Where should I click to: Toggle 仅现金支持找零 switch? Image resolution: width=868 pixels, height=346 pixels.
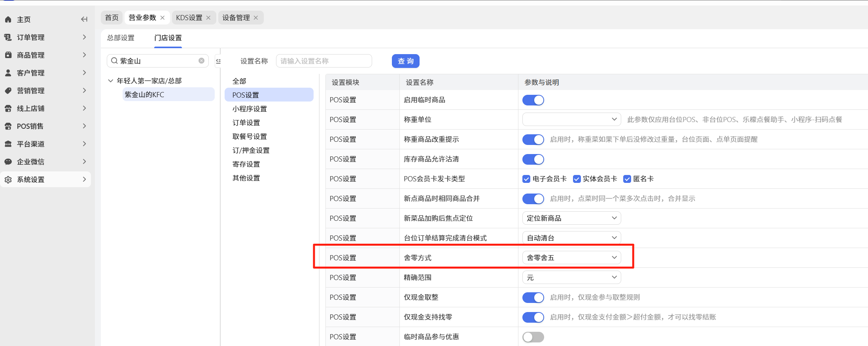coord(533,317)
